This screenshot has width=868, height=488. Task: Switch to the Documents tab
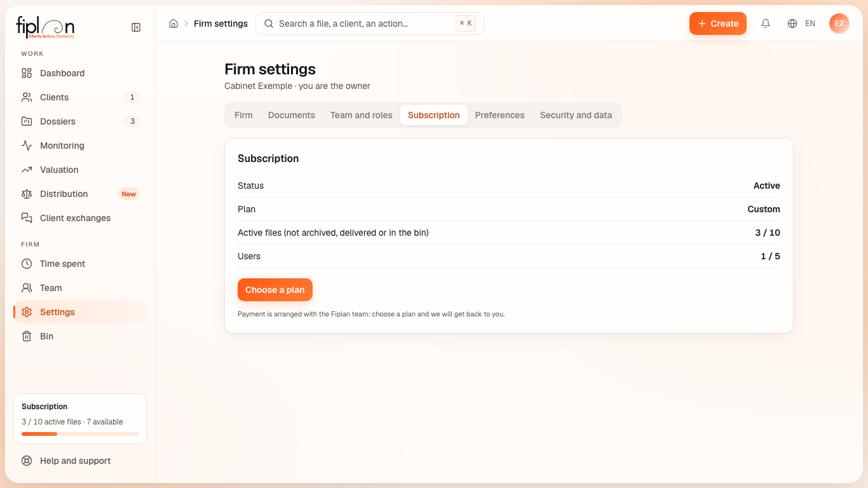(292, 115)
